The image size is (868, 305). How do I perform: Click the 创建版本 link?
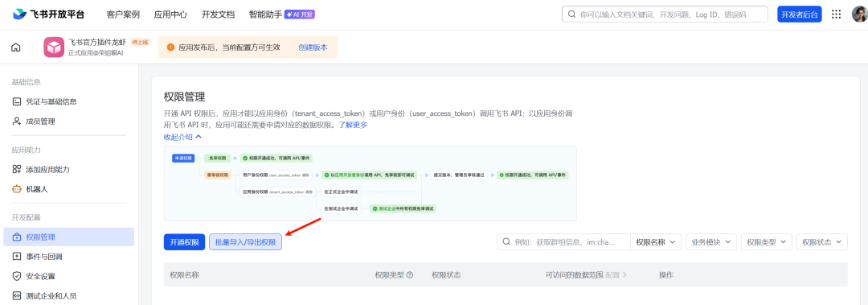[313, 47]
